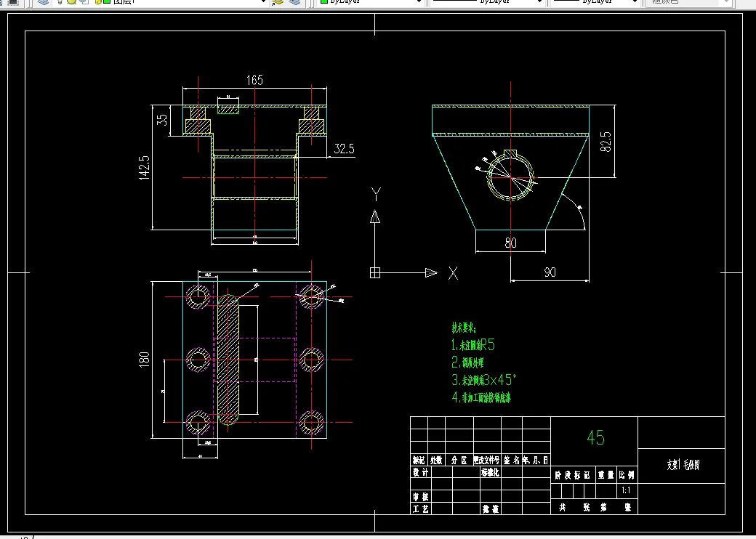Click the green color swatch of current layer
Viewport: 756px width, 539px height.
pyautogui.click(x=107, y=2)
